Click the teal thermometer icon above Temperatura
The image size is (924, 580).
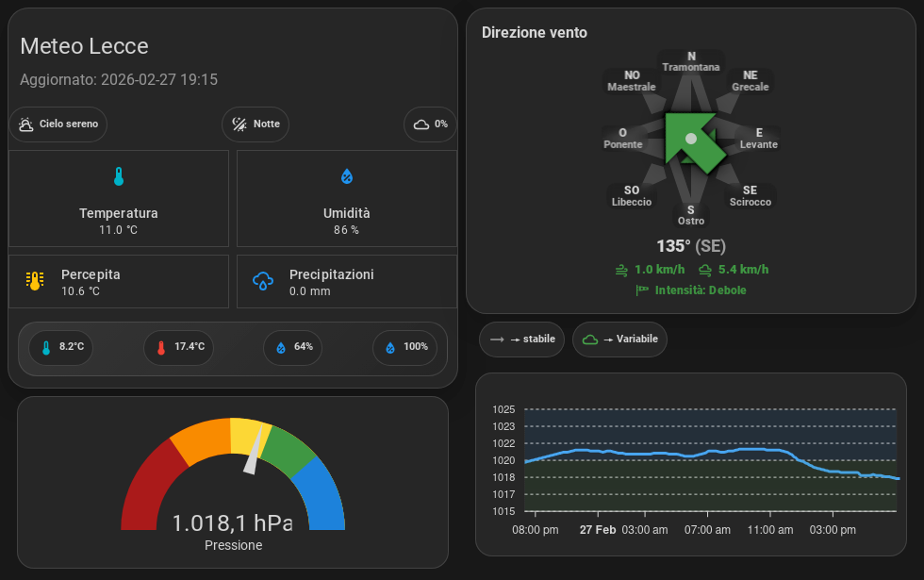click(119, 176)
